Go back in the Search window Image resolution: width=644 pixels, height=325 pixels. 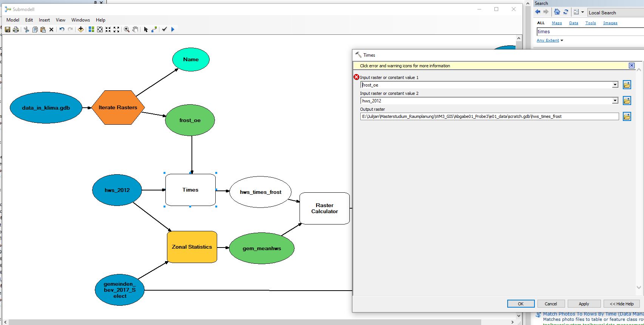click(538, 12)
